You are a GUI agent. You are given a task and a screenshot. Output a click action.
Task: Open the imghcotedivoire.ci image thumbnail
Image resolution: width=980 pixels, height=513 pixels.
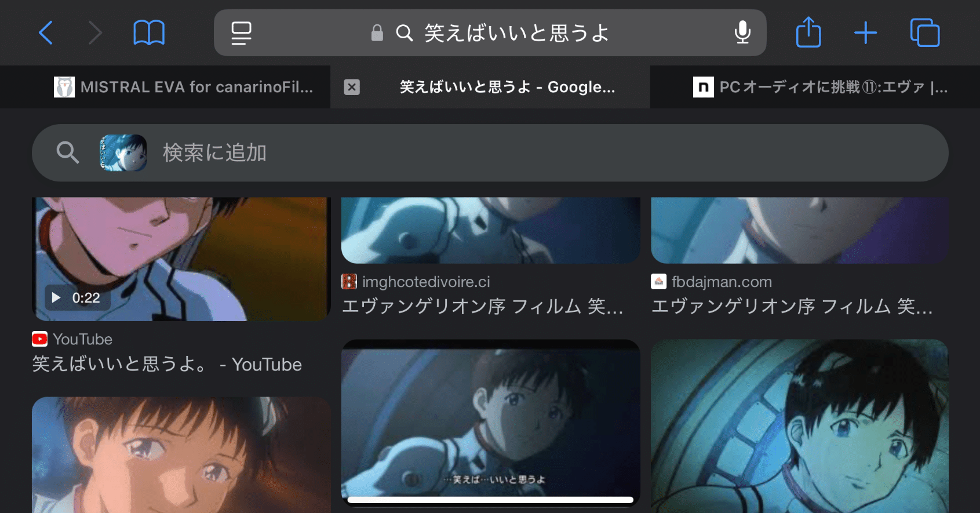(491, 230)
